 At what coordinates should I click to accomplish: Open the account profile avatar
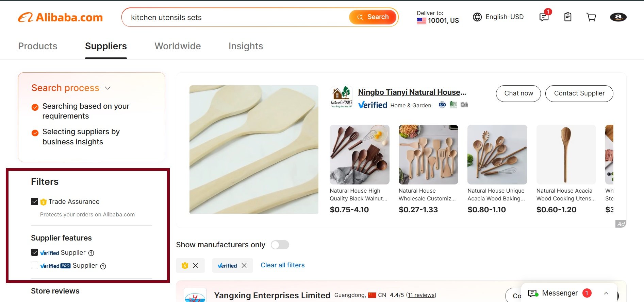(618, 17)
